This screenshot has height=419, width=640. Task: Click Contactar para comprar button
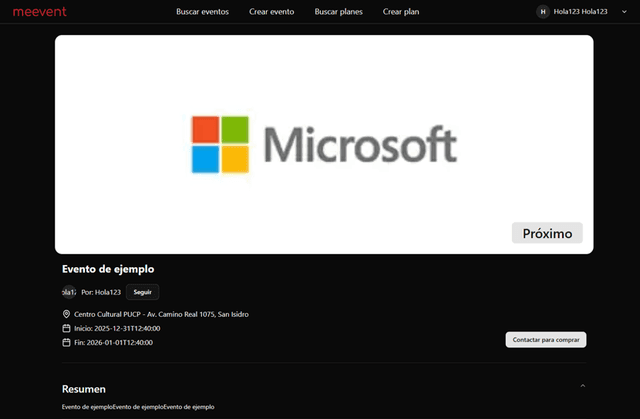click(546, 340)
